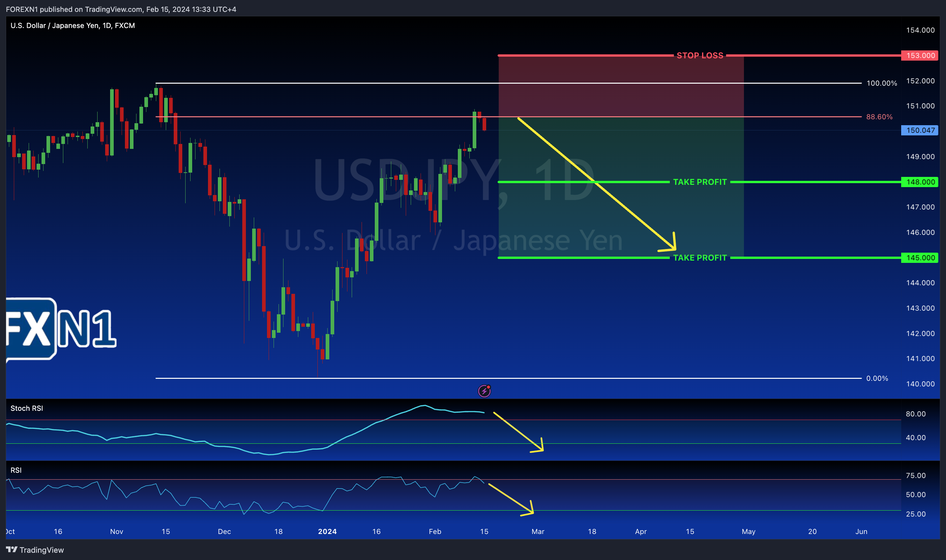Click the FOREXN1 published on TradingView.com header
Image resolution: width=946 pixels, height=560 pixels.
(x=121, y=9)
